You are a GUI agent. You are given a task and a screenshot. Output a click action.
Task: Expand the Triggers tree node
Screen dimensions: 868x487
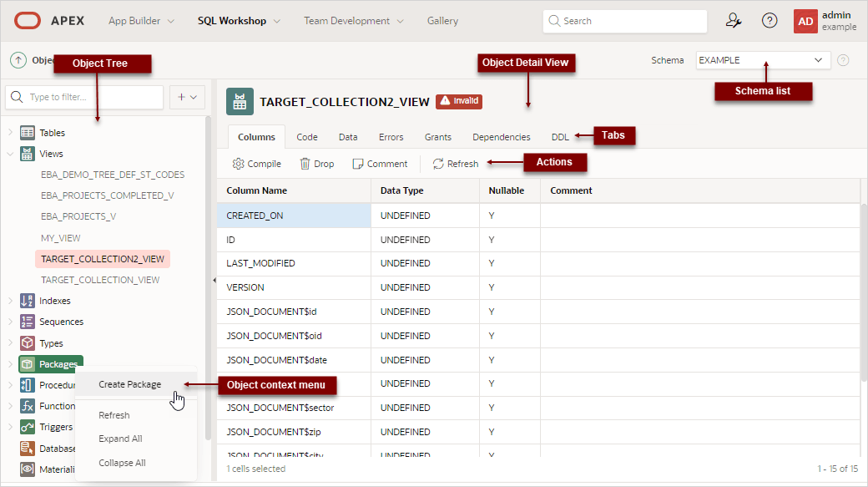click(x=10, y=427)
